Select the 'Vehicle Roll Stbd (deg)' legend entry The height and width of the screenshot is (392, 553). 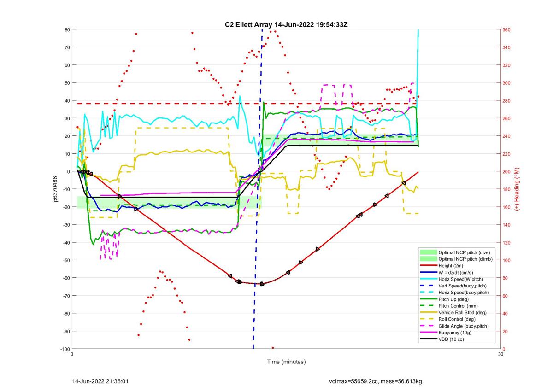click(463, 313)
